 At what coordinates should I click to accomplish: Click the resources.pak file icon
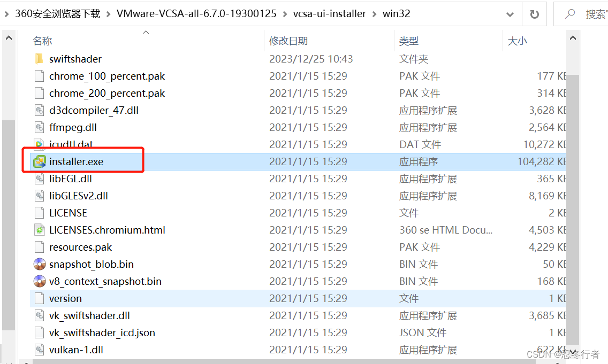tap(39, 247)
